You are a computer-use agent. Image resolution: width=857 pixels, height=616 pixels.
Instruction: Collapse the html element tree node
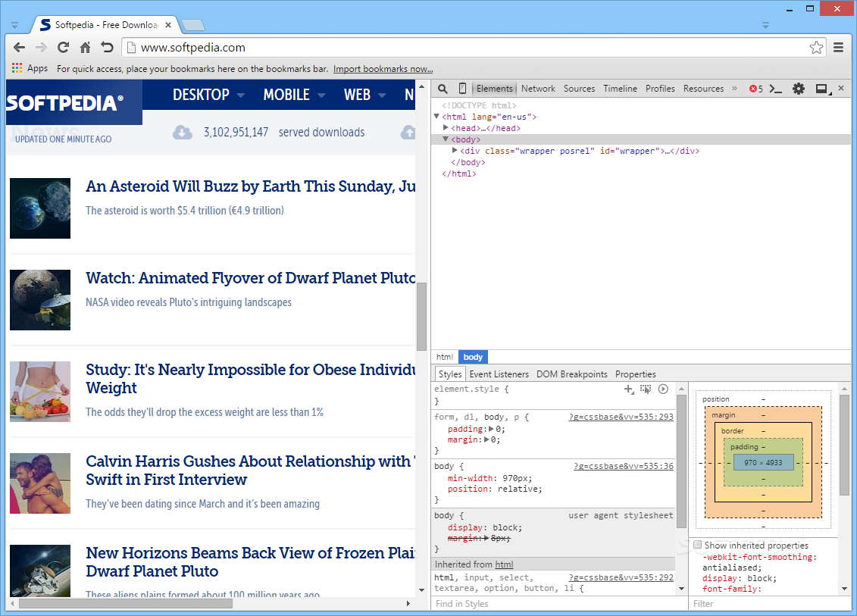436,117
